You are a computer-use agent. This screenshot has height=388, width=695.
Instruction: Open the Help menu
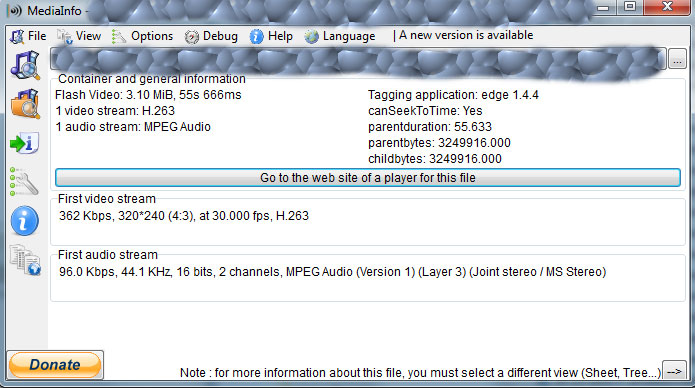point(271,36)
